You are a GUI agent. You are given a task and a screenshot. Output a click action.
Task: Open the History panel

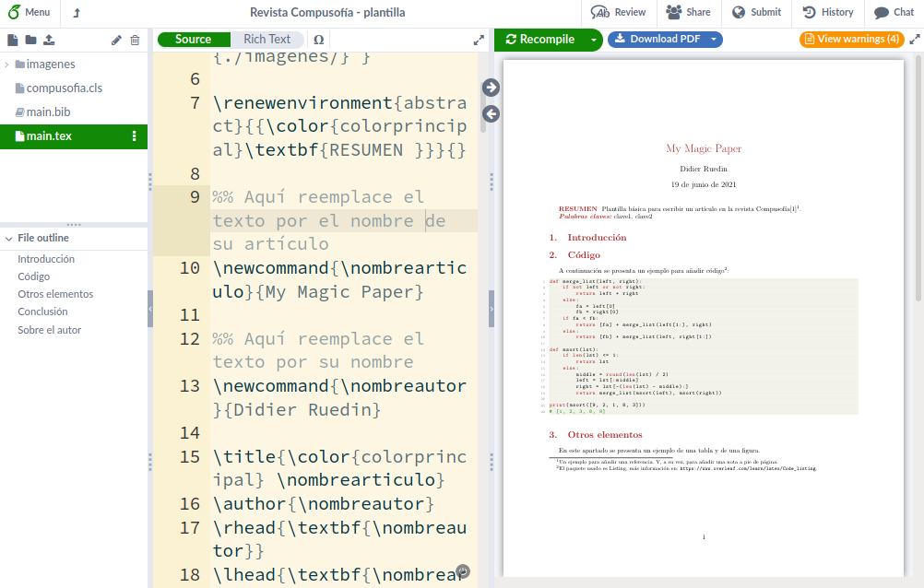point(828,13)
